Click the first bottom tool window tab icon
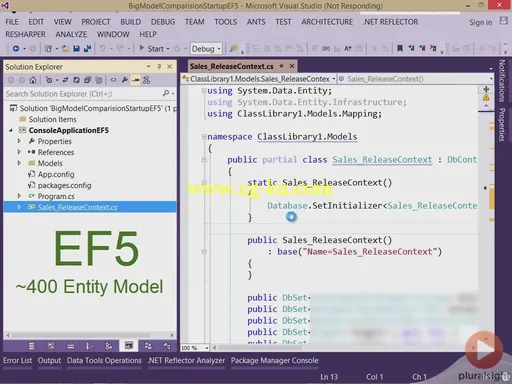Image resolution: width=512 pixels, height=384 pixels. (31, 346)
